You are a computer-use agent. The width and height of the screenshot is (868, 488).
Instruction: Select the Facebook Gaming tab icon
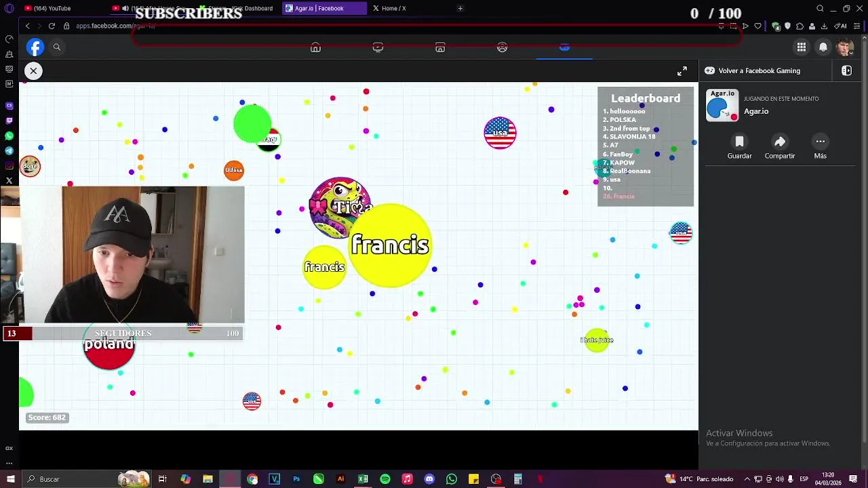point(564,47)
